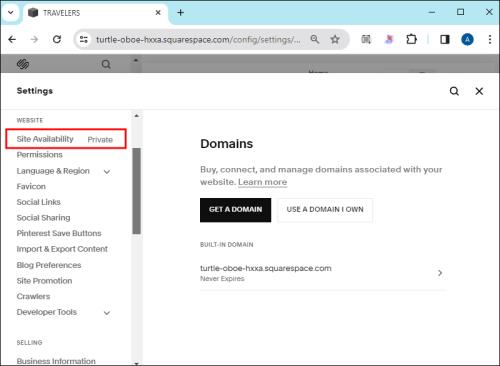500x366 pixels.
Task: Bookmark this page with star icon
Action: coord(335,39)
